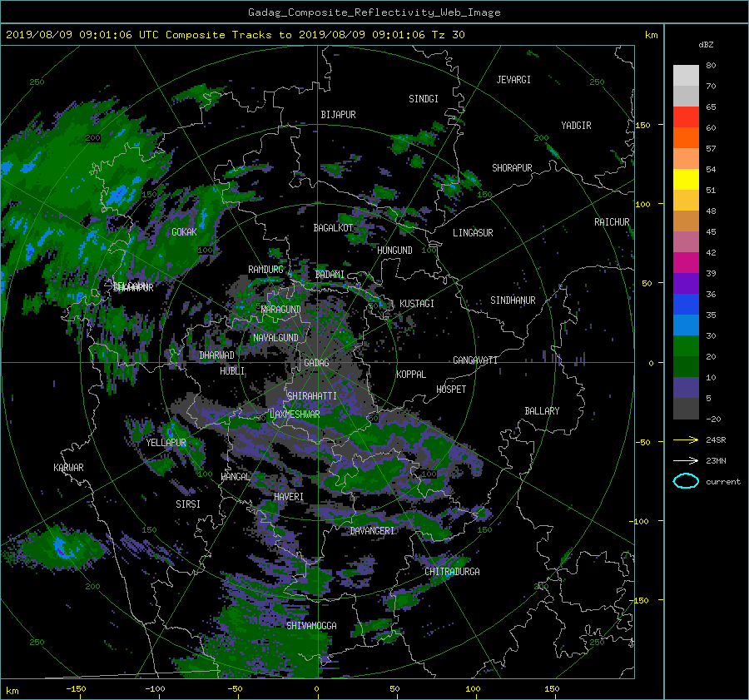Click the KUSTAGI city label
Image resolution: width=749 pixels, height=700 pixels.
(417, 304)
